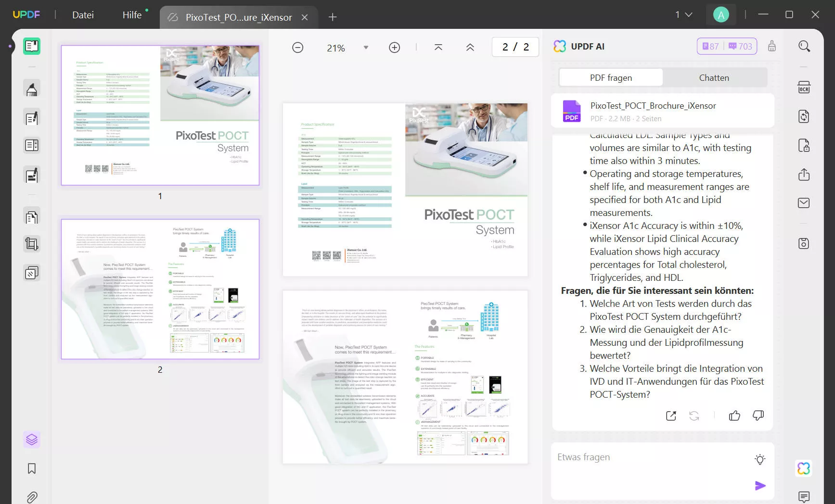Open the Hilfe menu

coord(132,15)
